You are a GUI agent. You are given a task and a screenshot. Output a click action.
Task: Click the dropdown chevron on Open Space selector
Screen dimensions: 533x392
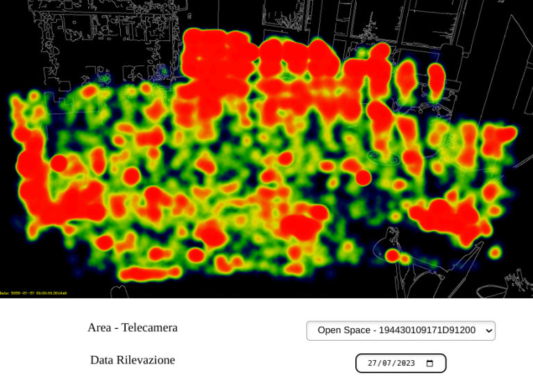click(489, 331)
